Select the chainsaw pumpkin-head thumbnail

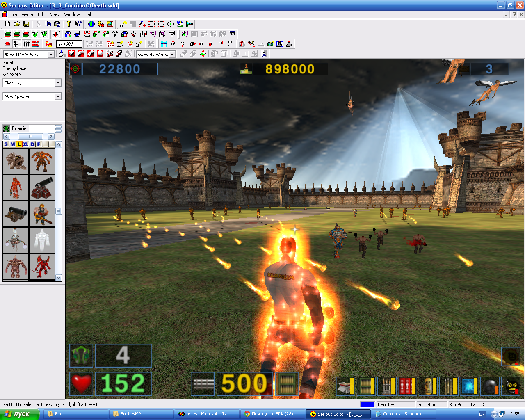point(42,214)
